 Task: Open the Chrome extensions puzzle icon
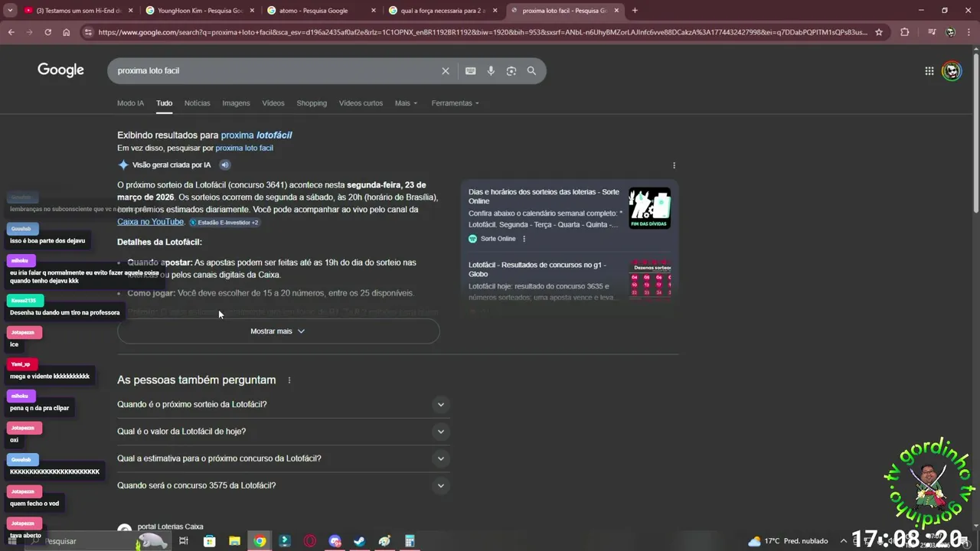point(905,32)
